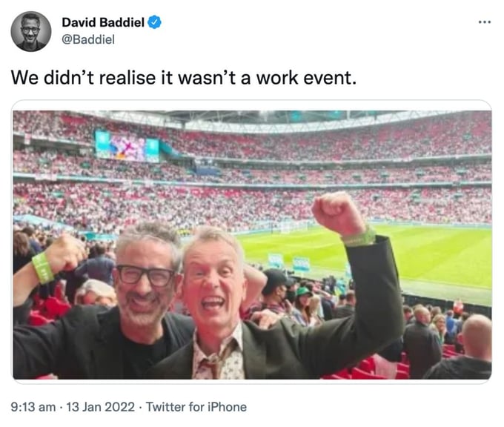Click the raised fist in the photo
The height and width of the screenshot is (427, 504).
tap(336, 212)
